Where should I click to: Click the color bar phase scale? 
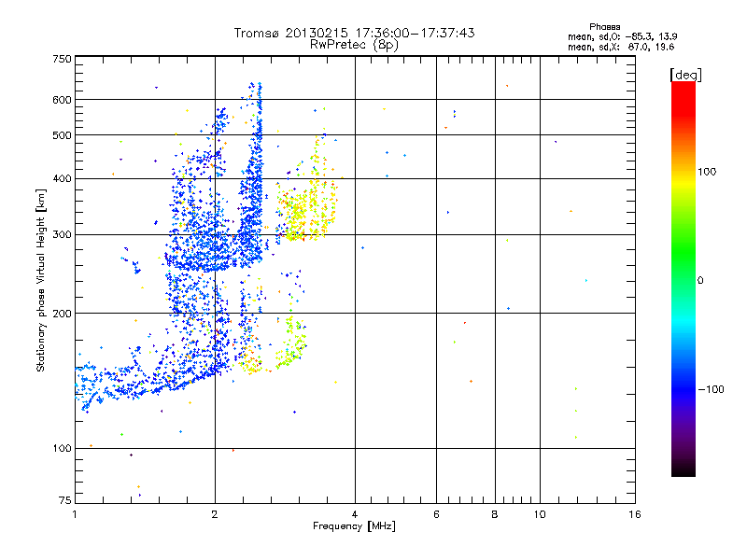point(684,278)
